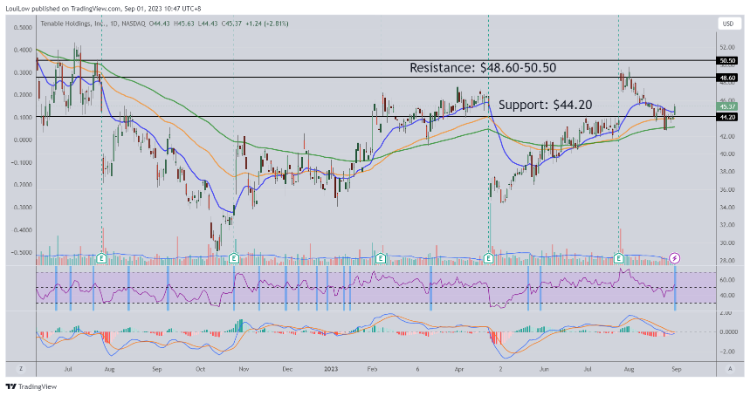750x396 pixels.
Task: Click the 52.00 price scale label
Action: pyautogui.click(x=728, y=47)
